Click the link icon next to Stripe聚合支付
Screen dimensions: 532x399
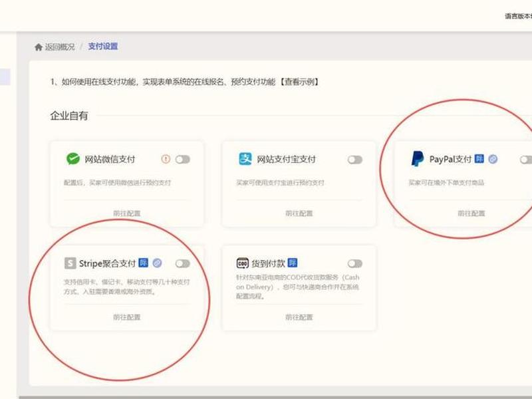pyautogui.click(x=157, y=263)
